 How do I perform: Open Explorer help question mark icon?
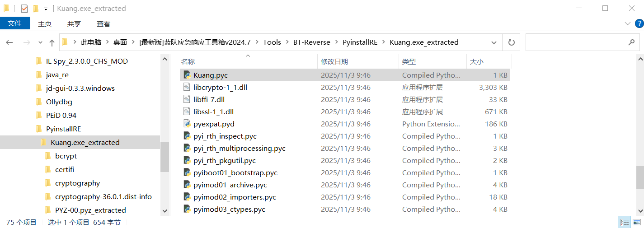pos(639,23)
